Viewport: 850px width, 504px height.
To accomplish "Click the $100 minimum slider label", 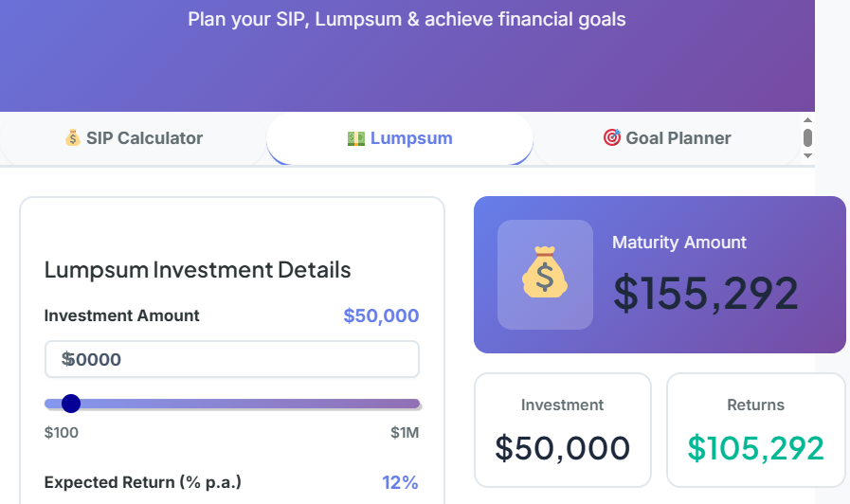I will (62, 433).
